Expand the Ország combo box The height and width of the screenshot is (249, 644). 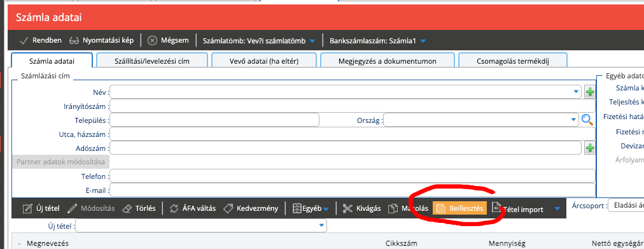[x=573, y=120]
